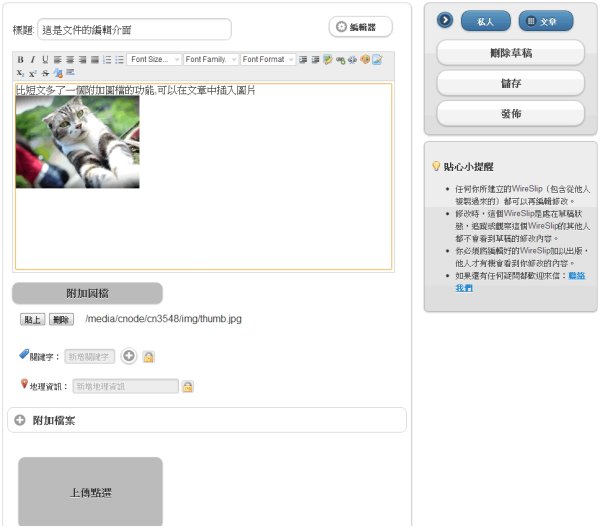Click the 貼上 paste button for thumb.jpg

33,319
